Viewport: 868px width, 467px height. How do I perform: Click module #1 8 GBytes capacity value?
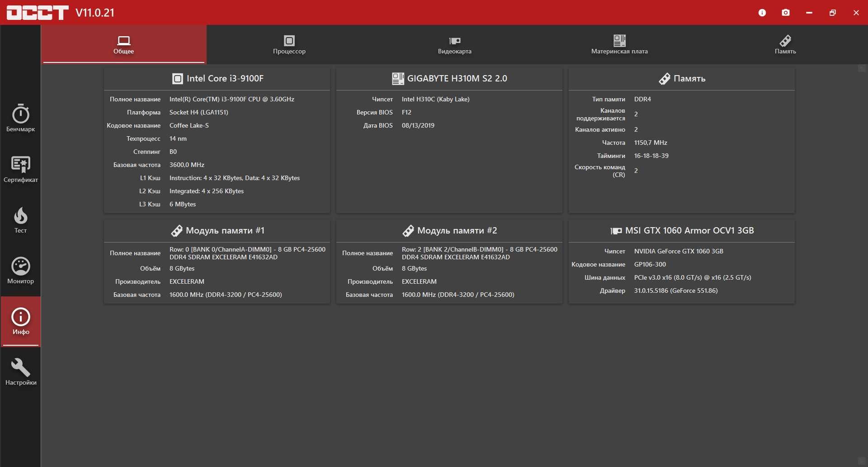(x=182, y=268)
